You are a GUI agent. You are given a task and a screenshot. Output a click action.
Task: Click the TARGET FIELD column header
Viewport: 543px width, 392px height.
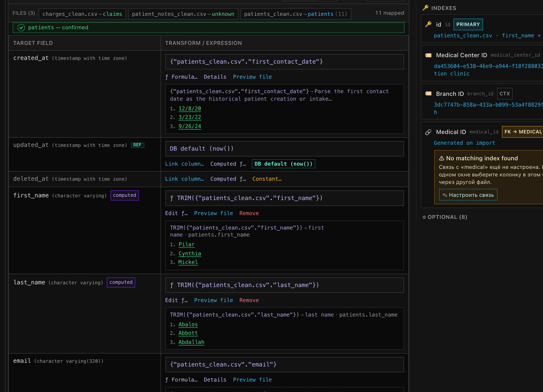(33, 43)
